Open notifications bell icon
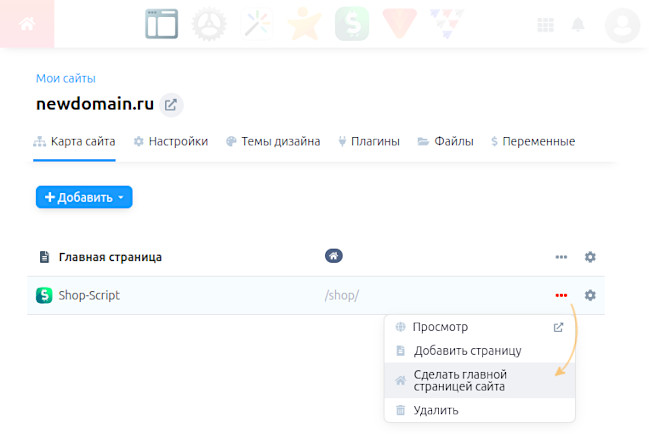Screen dimensions: 649x434 tap(578, 25)
